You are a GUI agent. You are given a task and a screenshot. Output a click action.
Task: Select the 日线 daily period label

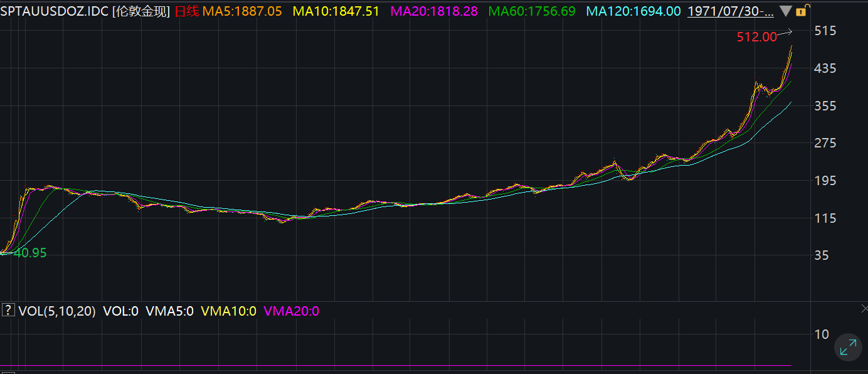coord(186,11)
